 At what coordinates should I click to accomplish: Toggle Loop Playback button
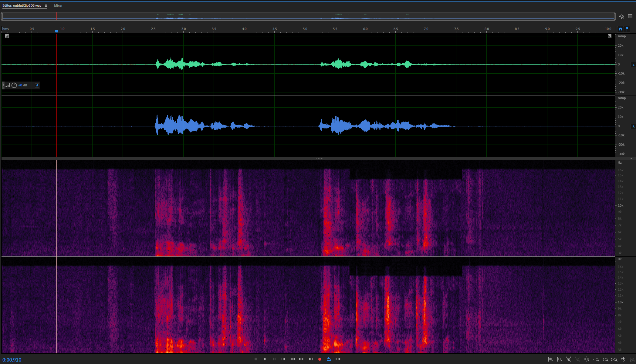pos(329,359)
